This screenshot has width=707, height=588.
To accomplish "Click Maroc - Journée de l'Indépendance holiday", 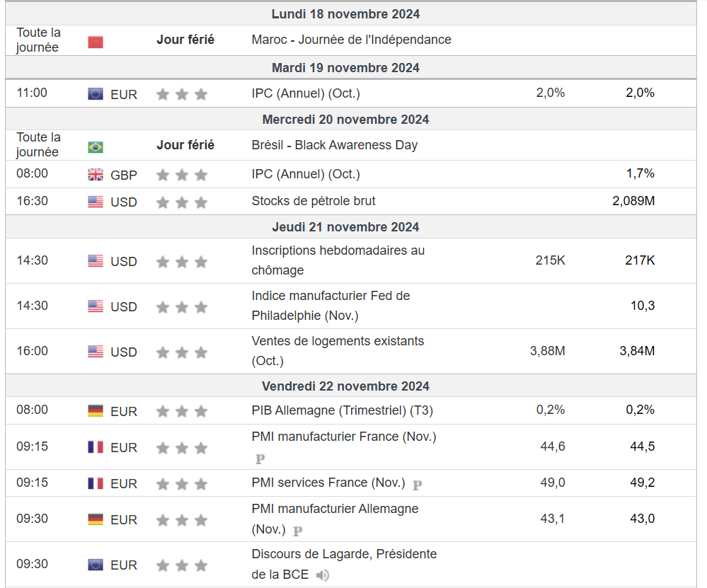I will click(351, 40).
